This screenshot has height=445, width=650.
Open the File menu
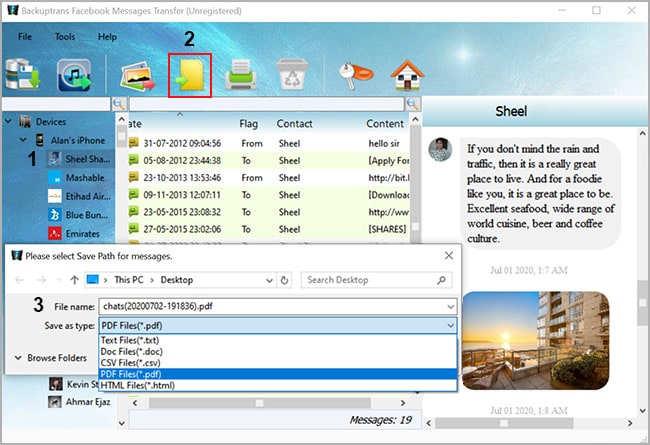click(25, 37)
